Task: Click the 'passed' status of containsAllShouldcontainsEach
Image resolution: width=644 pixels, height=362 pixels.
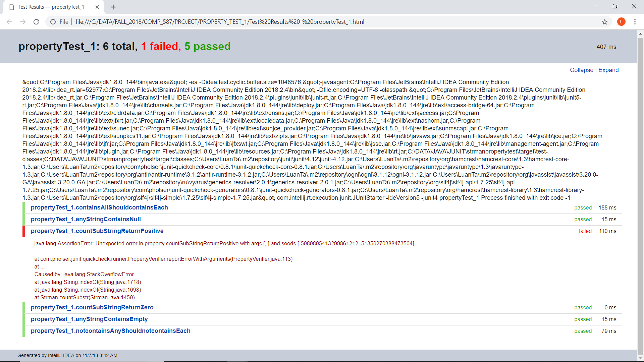Action: pyautogui.click(x=583, y=207)
